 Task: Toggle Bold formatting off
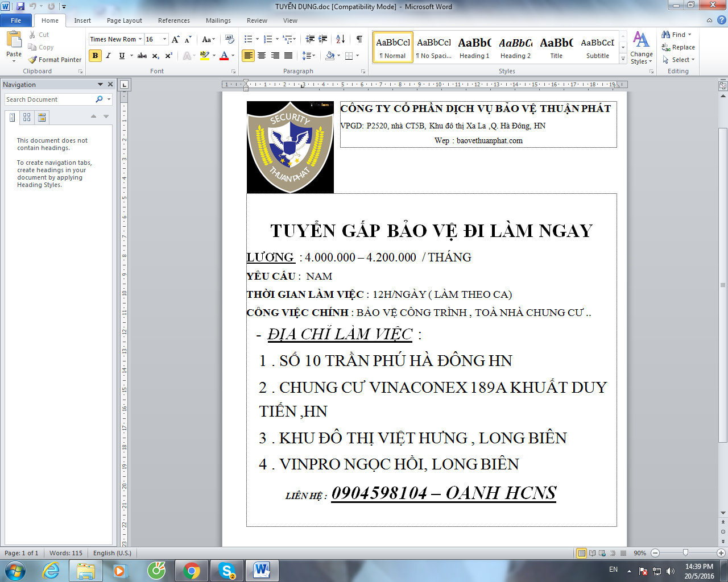pyautogui.click(x=95, y=56)
